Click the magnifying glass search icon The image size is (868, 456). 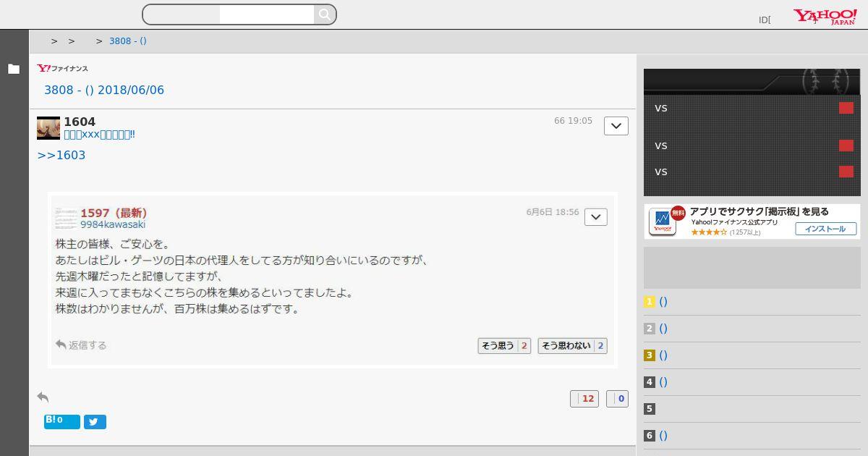pyautogui.click(x=325, y=14)
